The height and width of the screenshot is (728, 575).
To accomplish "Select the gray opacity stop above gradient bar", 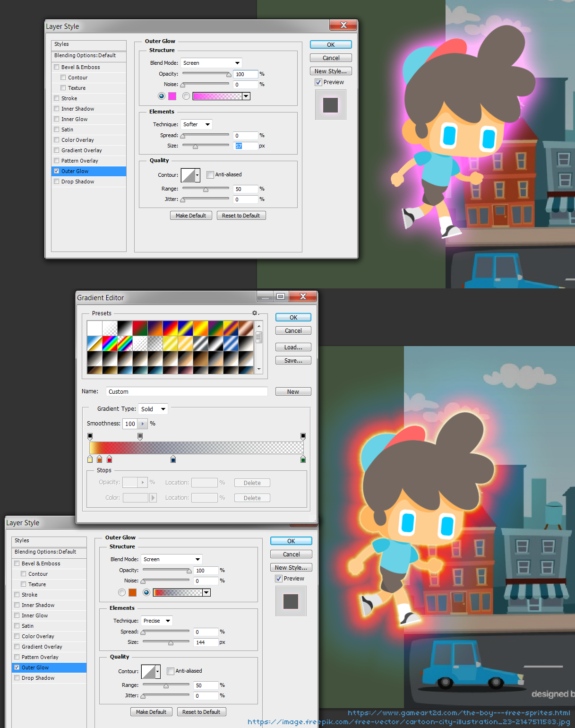I will pyautogui.click(x=140, y=436).
